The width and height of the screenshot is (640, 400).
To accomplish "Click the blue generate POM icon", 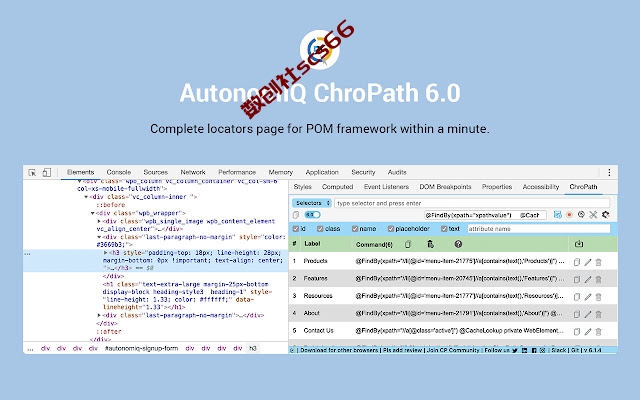I will pos(558,215).
